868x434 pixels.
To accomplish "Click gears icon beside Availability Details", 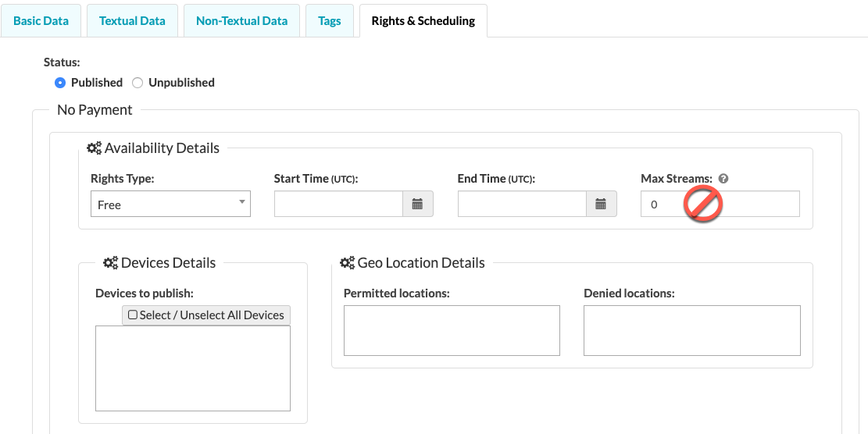I will click(x=94, y=148).
